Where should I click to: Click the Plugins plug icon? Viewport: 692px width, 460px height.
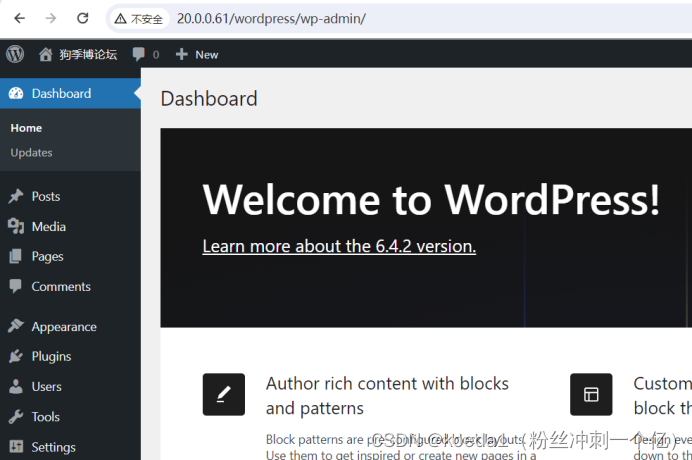pos(15,356)
